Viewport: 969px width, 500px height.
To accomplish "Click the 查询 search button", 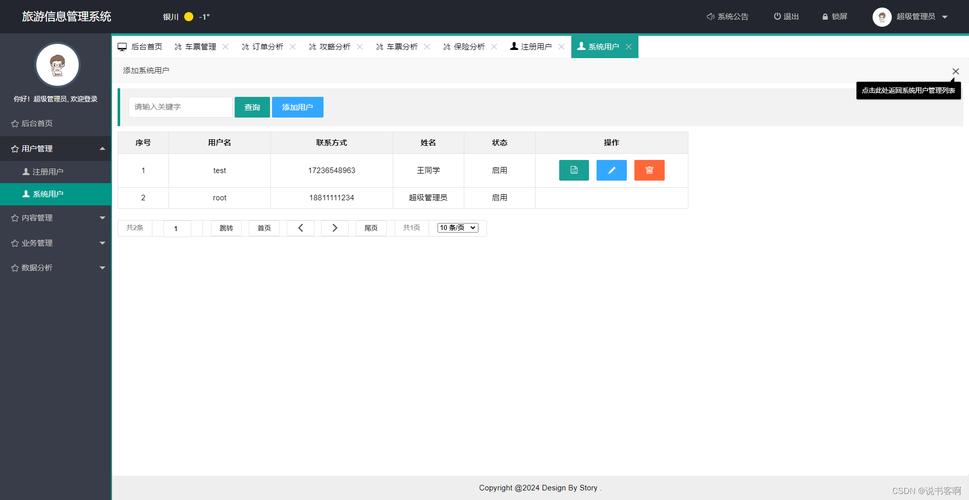I will point(252,107).
